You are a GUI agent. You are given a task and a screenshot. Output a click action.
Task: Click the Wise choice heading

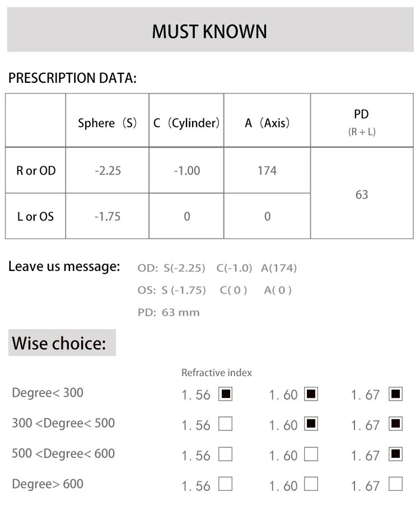point(59,343)
